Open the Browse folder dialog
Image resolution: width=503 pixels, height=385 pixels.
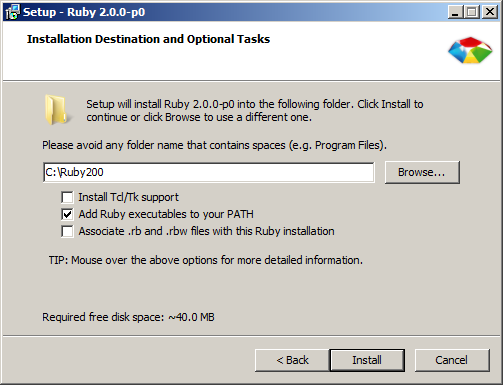pyautogui.click(x=422, y=172)
